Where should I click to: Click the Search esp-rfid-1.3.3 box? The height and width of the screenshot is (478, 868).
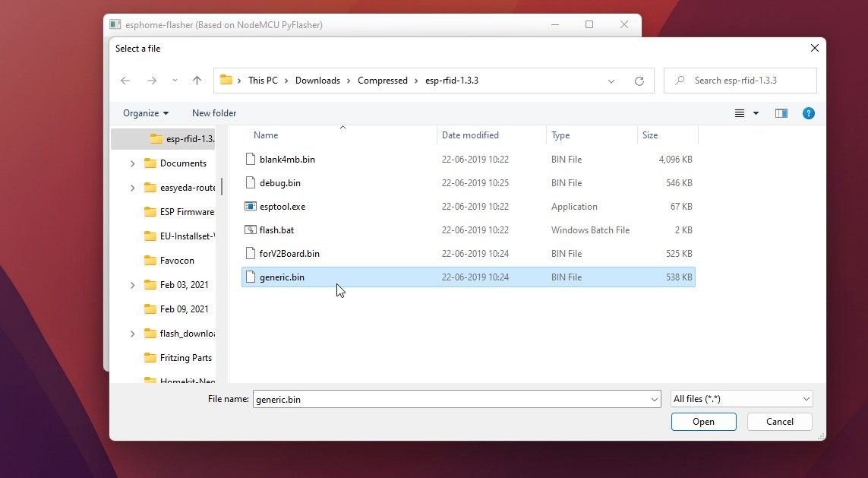pyautogui.click(x=740, y=81)
